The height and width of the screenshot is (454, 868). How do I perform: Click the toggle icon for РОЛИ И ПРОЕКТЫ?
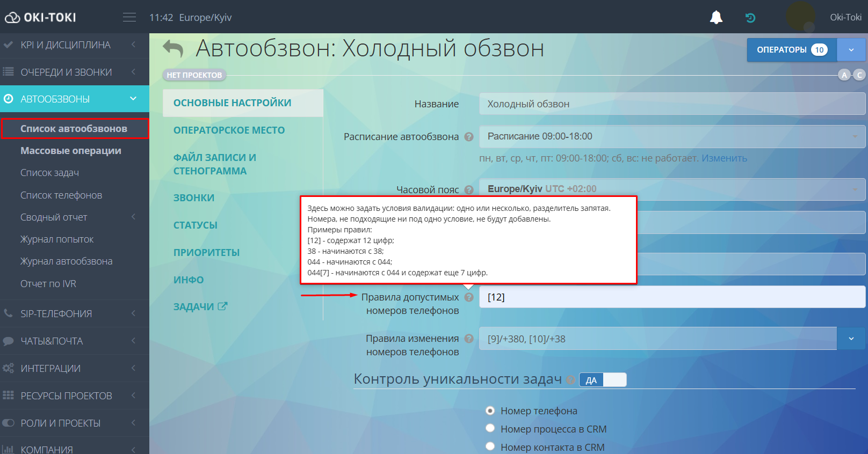[x=8, y=423]
